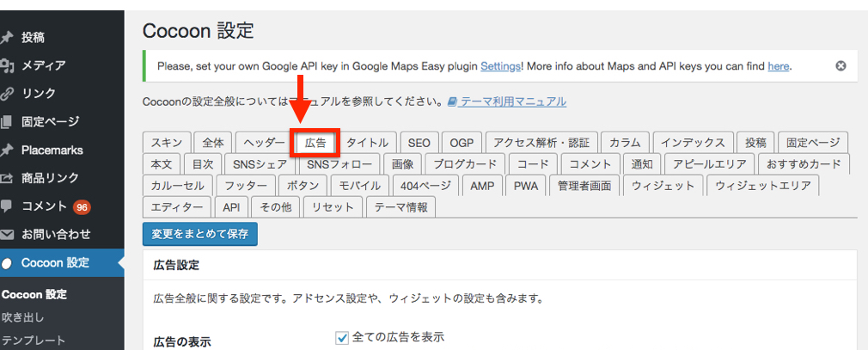The height and width of the screenshot is (350, 868).
Task: Open Placemarks in the sidebar menu
Action: [x=52, y=150]
